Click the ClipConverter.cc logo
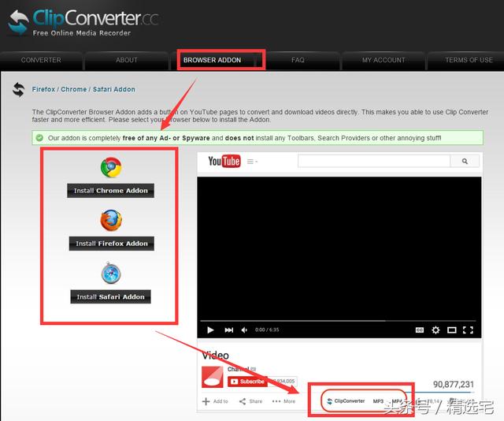Screen dimensions: 504x421 83,22
